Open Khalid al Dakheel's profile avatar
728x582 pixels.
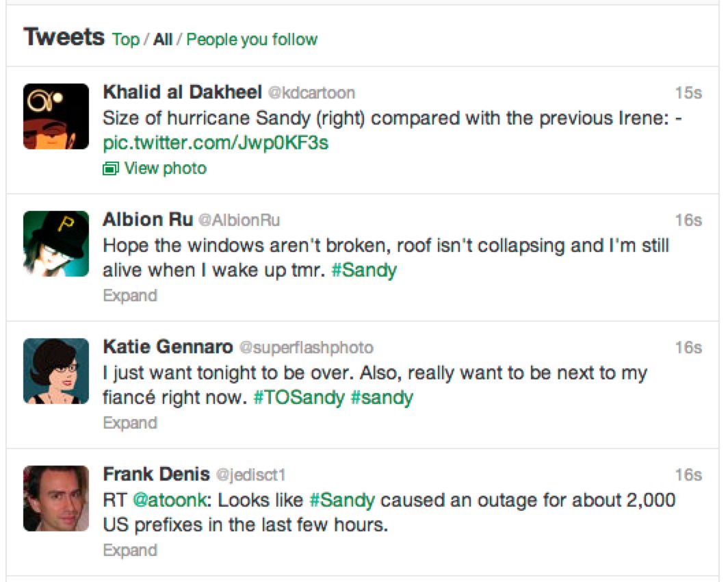click(55, 115)
